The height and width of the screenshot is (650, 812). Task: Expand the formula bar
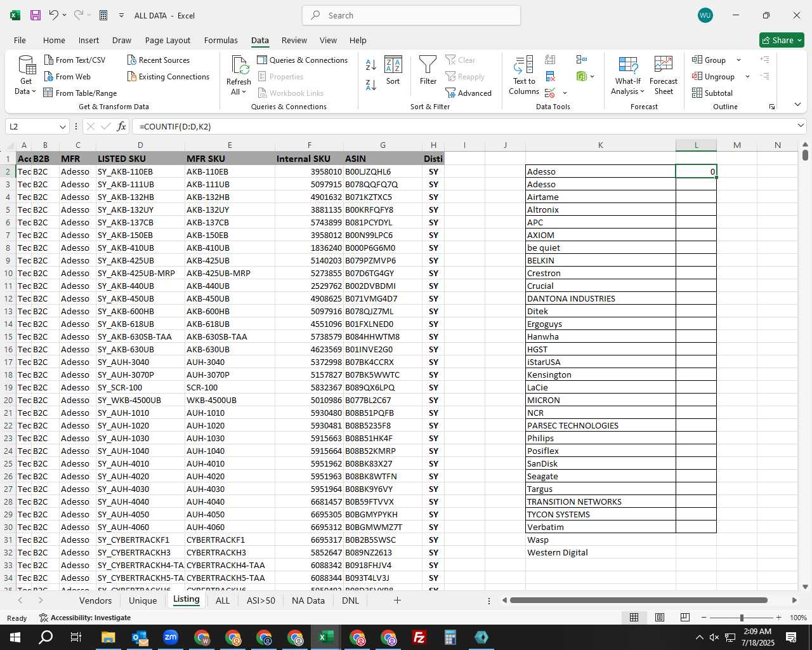(801, 126)
